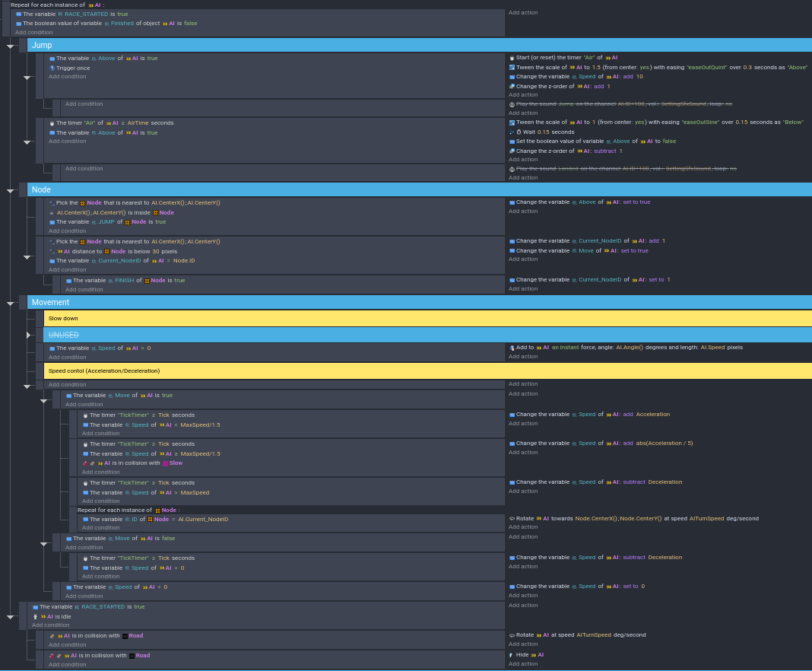Image resolution: width=812 pixels, height=671 pixels.
Task: Select the 'Wait 0.15 seconds' action
Action: coord(541,132)
